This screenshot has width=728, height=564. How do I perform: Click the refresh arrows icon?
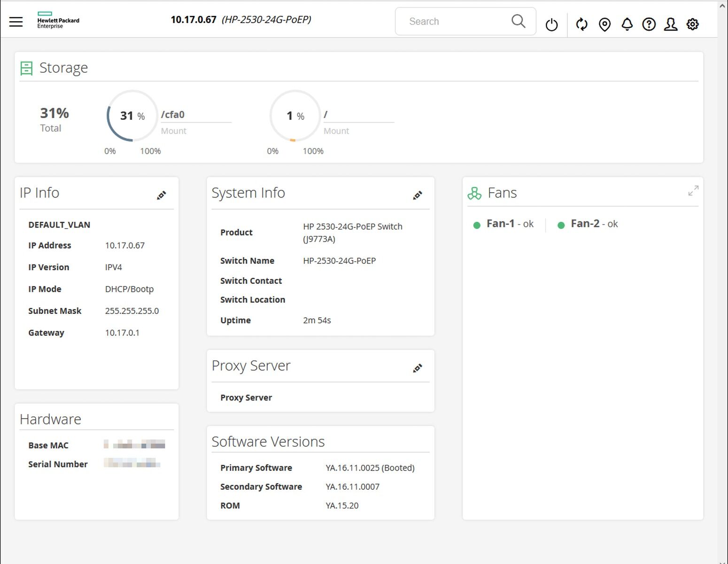[582, 24]
